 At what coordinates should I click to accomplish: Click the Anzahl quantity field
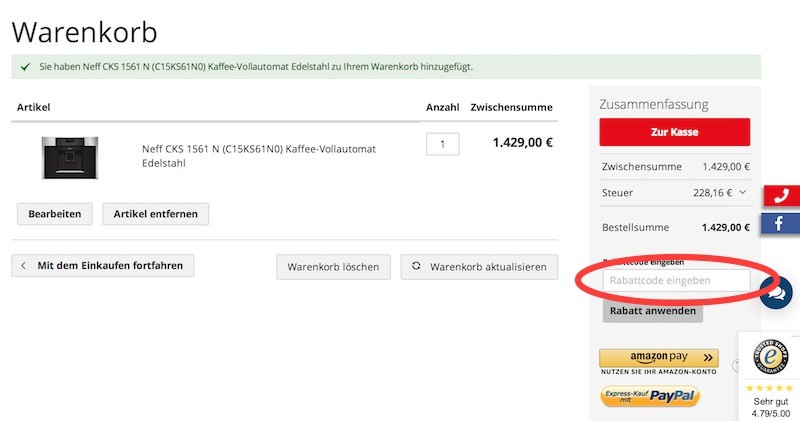pos(442,144)
